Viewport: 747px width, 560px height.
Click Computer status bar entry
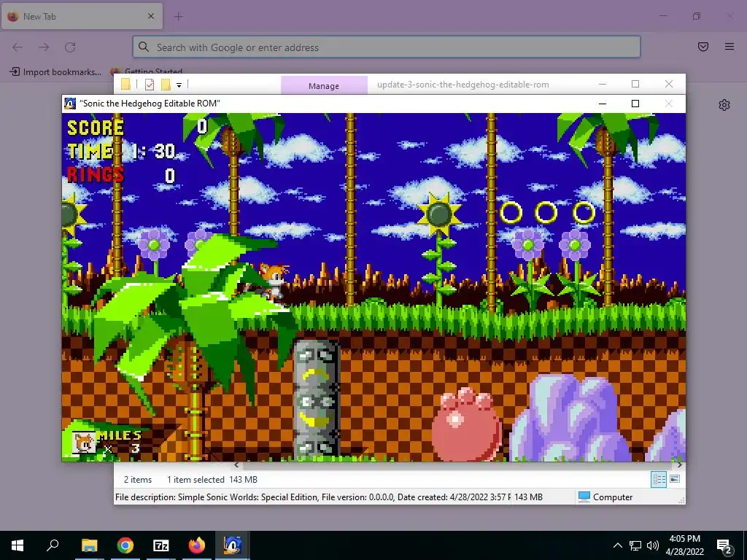click(605, 497)
